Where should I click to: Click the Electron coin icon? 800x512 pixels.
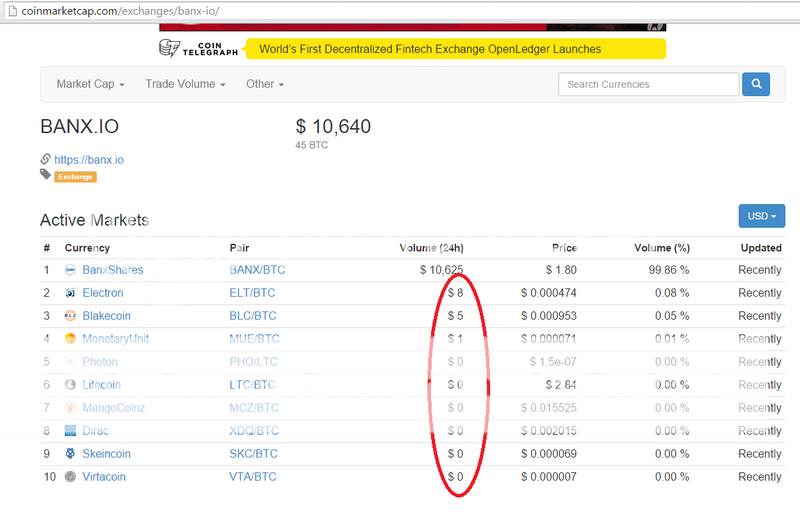[70, 293]
